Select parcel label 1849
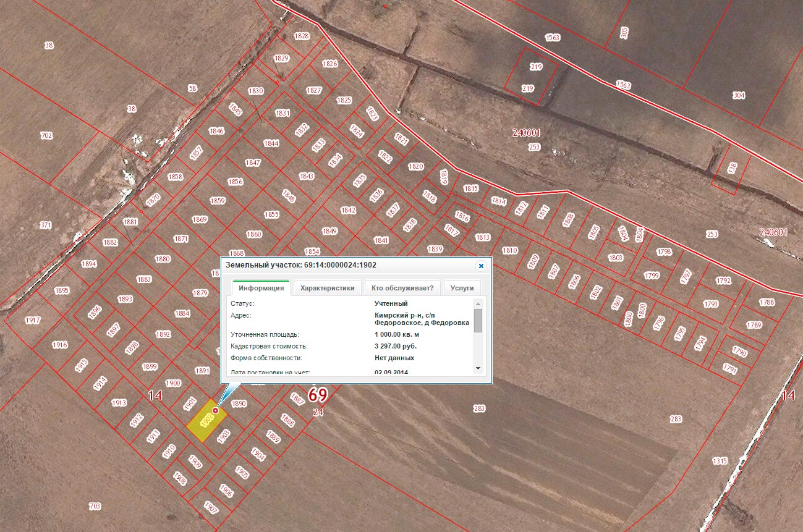This screenshot has height=532, width=803. click(330, 231)
